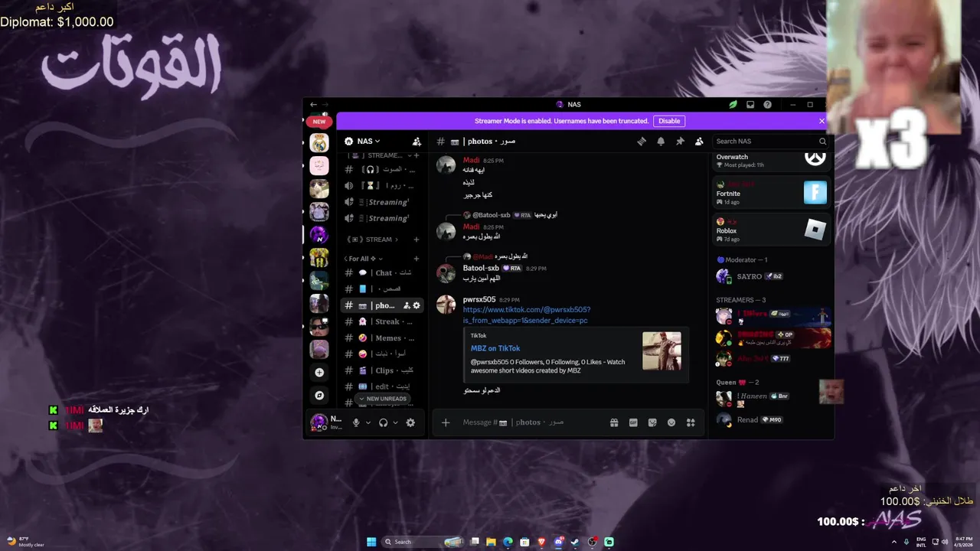Open Discover compass icon in server list
980x551 pixels.
click(x=319, y=395)
